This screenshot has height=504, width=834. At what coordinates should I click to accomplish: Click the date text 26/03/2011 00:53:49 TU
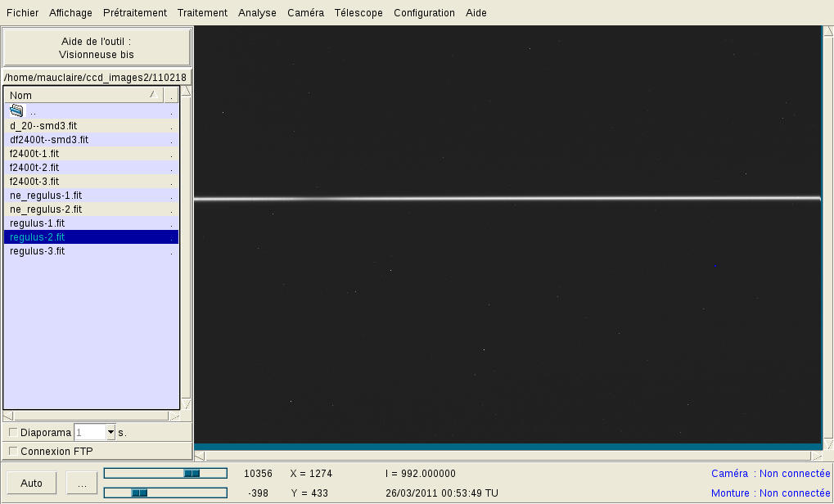pyautogui.click(x=441, y=493)
